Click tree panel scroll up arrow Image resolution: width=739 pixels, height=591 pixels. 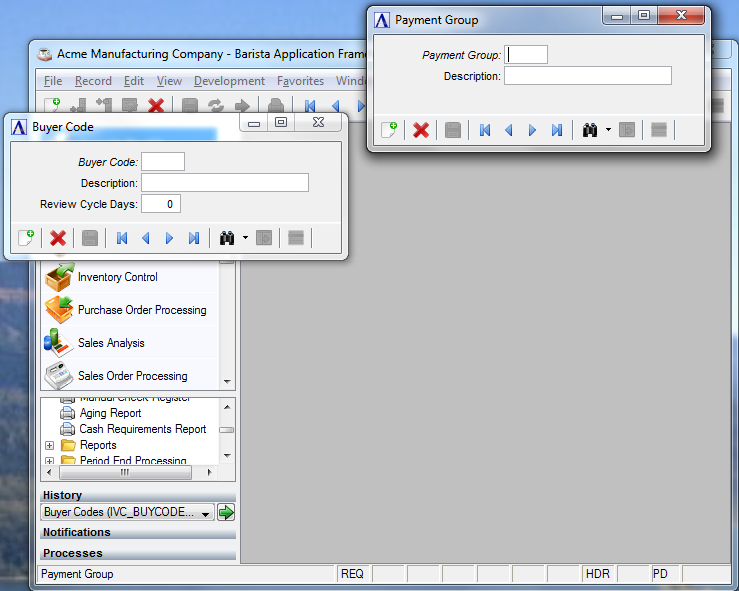tap(227, 406)
